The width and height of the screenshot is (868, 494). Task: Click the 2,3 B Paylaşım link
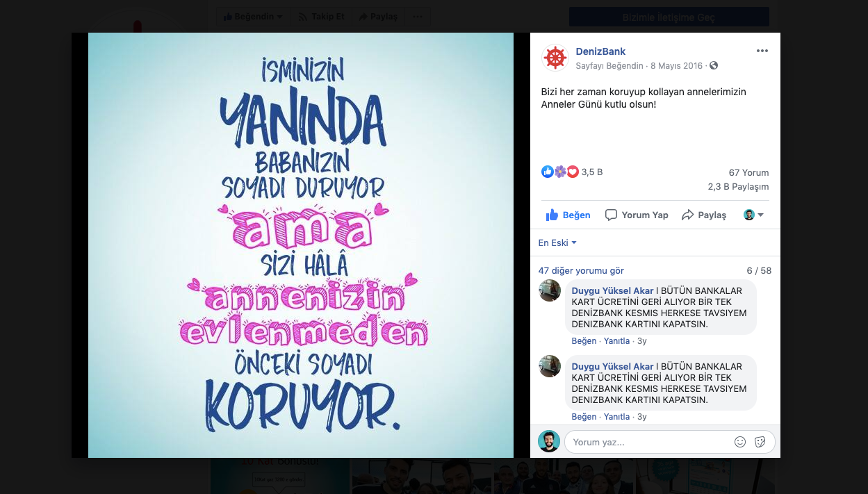739,187
